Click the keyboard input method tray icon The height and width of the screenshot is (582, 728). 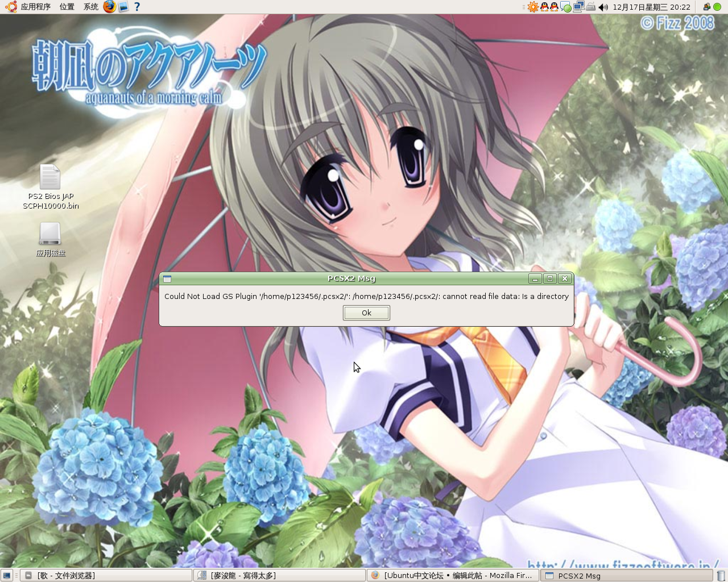(590, 7)
